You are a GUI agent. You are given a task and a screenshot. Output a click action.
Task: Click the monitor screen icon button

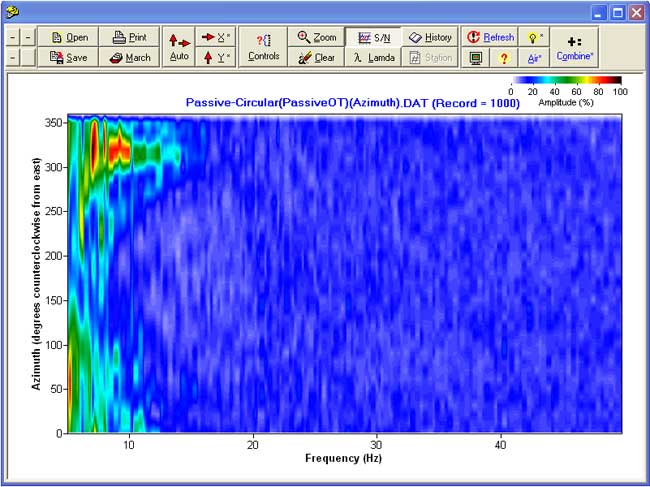475,57
